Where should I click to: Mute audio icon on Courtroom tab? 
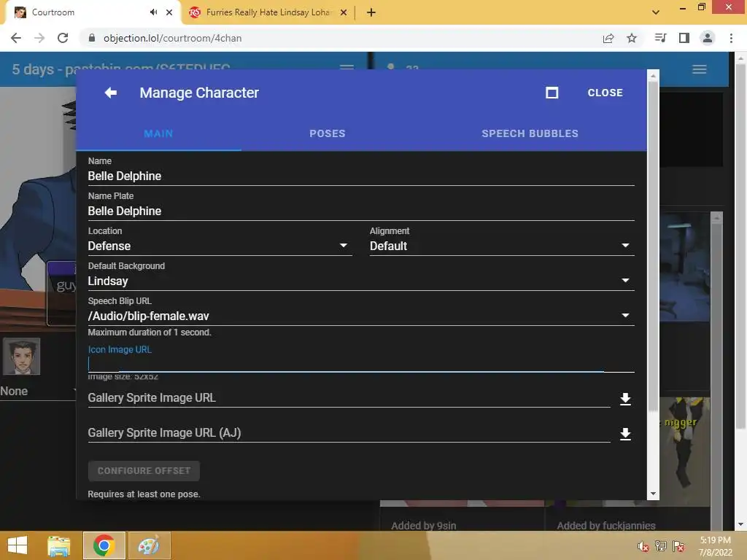[x=153, y=12]
